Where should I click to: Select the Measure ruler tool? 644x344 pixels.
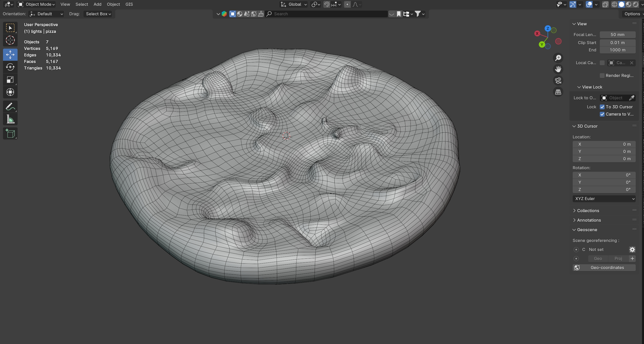10,119
